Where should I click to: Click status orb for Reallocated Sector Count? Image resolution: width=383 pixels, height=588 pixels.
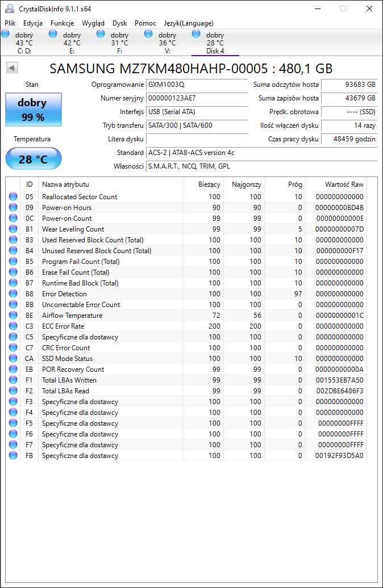pyautogui.click(x=13, y=196)
